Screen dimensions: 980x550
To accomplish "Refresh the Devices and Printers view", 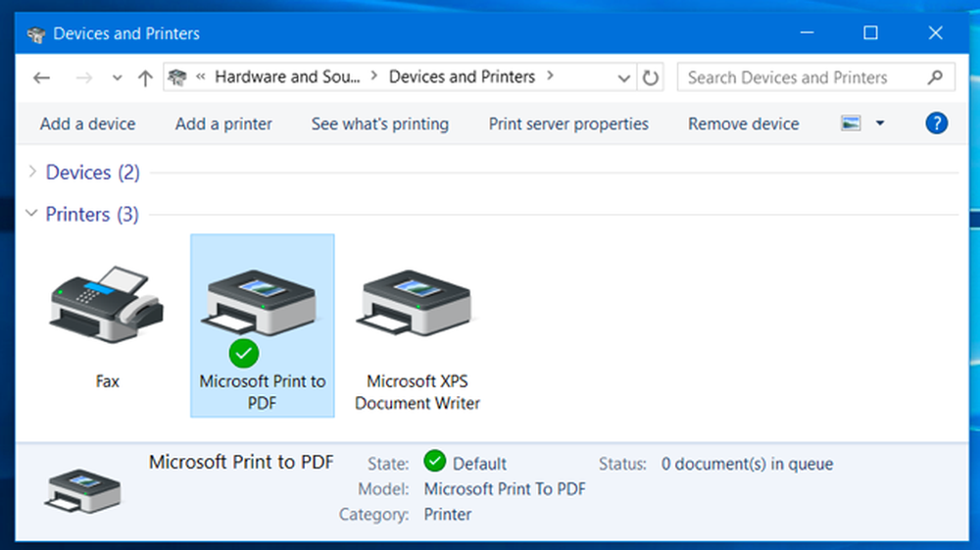I will click(651, 77).
